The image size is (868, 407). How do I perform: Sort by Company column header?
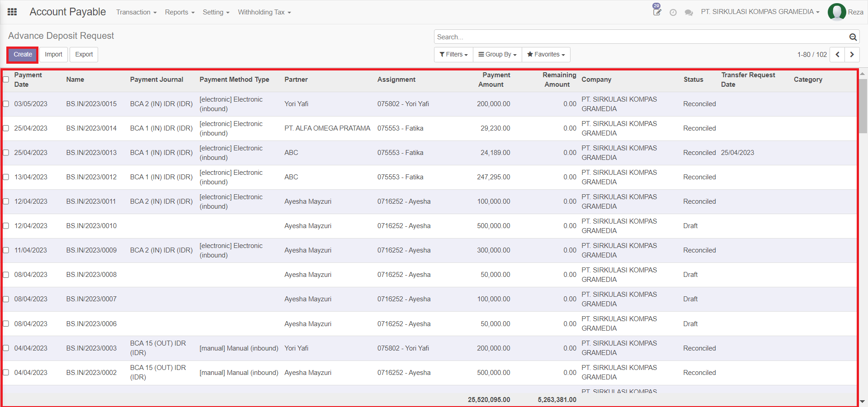596,80
